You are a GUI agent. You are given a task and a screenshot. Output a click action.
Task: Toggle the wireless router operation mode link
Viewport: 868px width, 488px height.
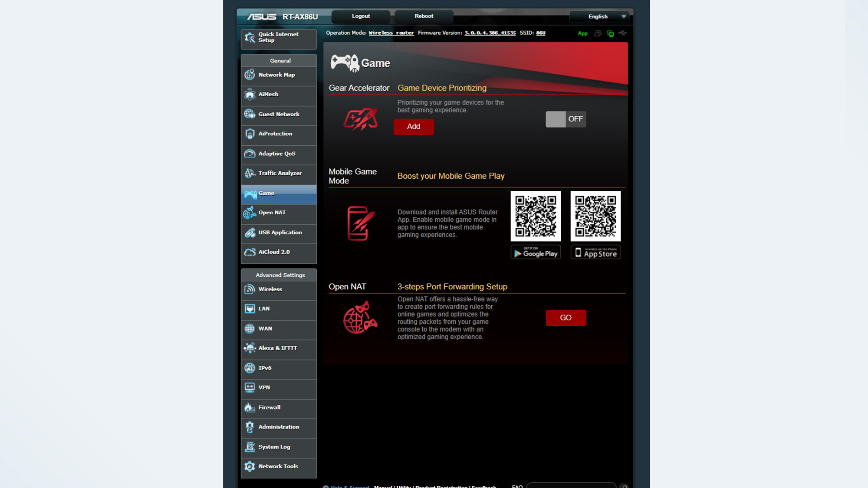pyautogui.click(x=391, y=33)
